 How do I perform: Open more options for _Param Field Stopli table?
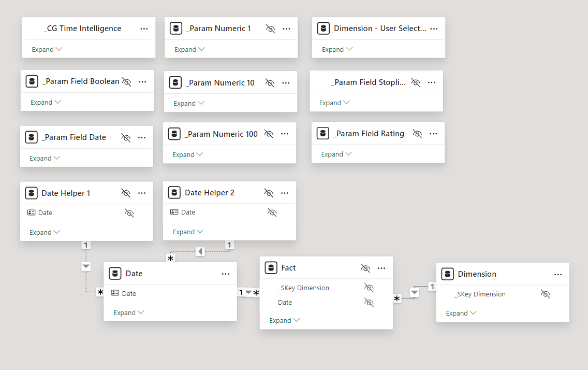(x=432, y=82)
